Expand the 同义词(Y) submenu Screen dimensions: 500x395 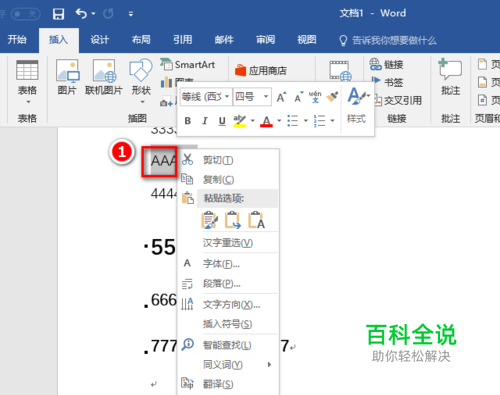tap(228, 365)
